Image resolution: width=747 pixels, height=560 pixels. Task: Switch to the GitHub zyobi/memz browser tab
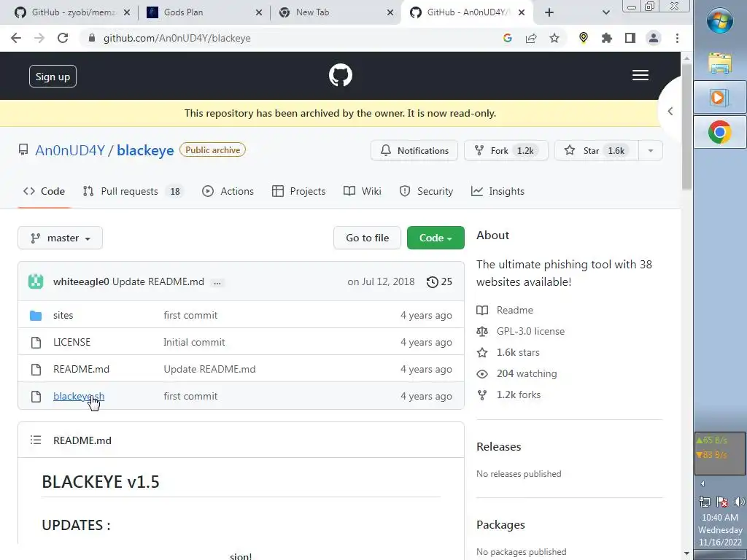click(x=71, y=12)
